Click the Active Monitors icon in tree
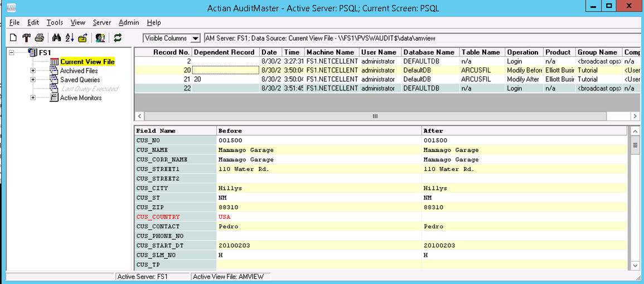The image size is (644, 284). pos(54,97)
